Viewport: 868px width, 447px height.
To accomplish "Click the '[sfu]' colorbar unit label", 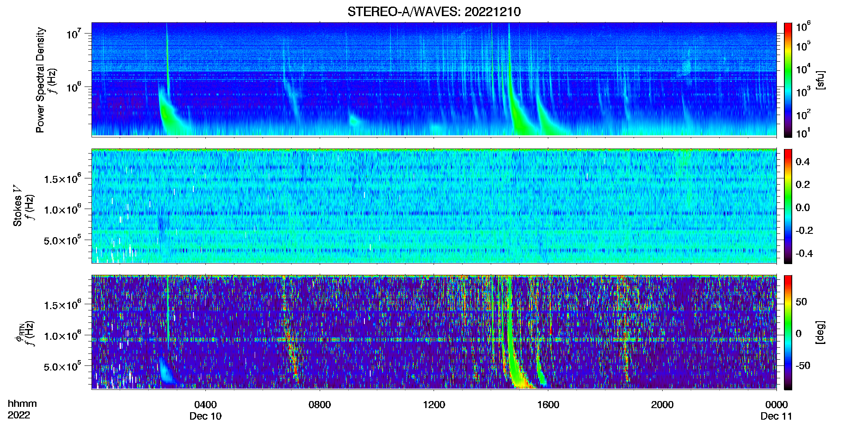I will 820,80.
